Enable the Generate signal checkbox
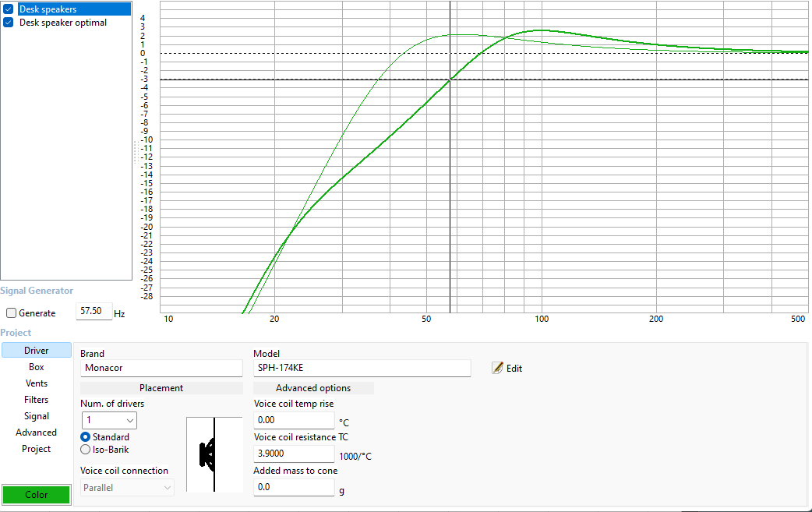 pyautogui.click(x=12, y=313)
